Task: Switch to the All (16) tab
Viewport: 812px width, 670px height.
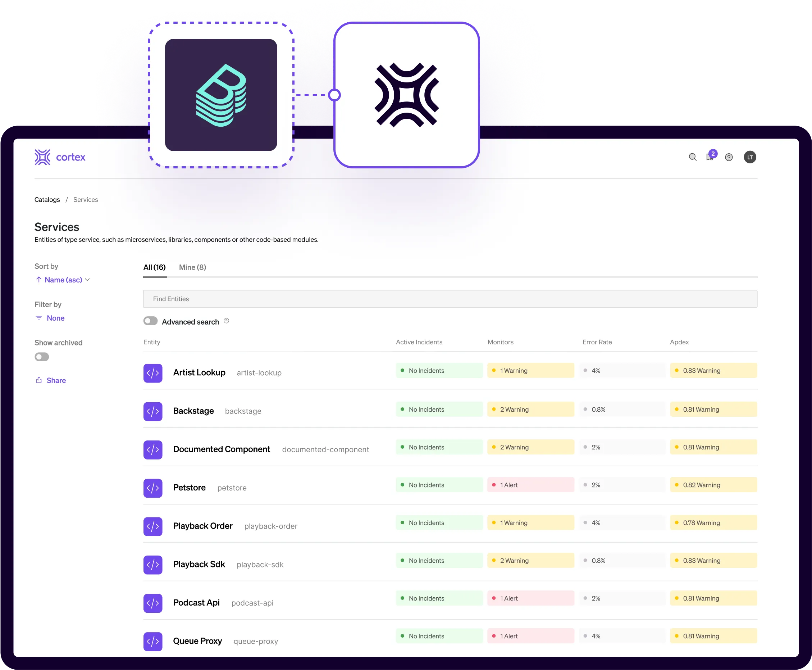Action: 154,267
